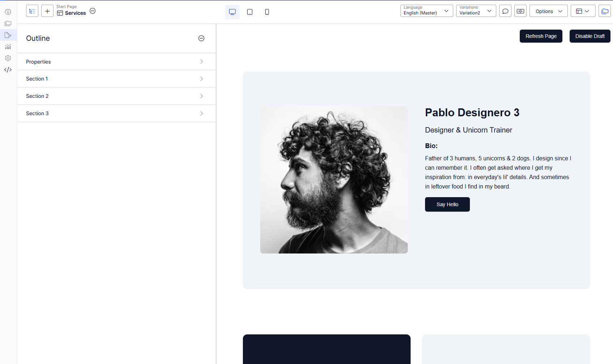
Task: Expand Section 3 in outline
Action: [116, 113]
